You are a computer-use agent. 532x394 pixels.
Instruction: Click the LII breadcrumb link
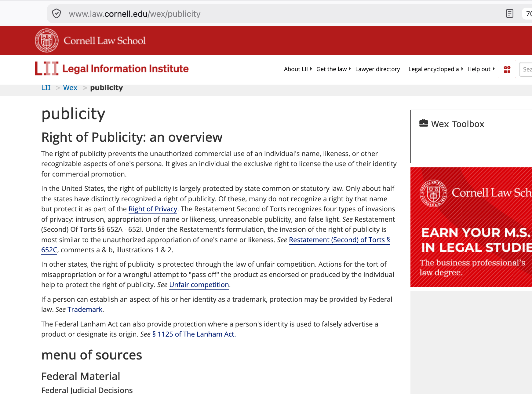46,88
